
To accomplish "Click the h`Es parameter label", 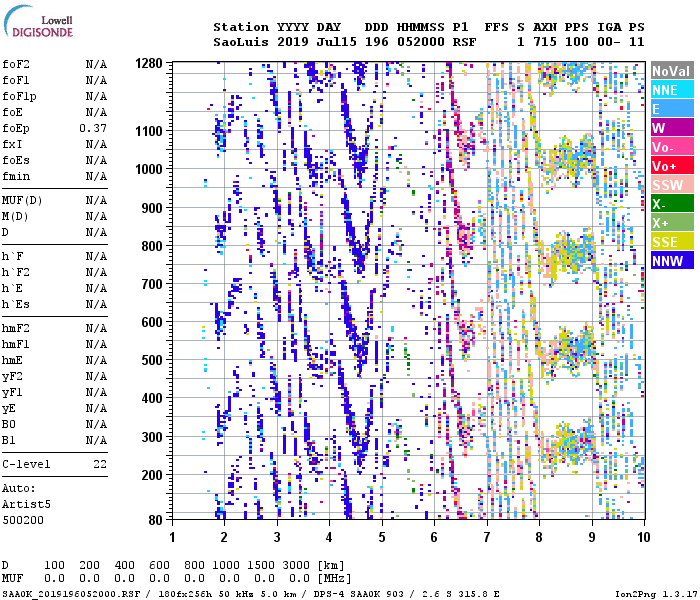I will click(16, 304).
